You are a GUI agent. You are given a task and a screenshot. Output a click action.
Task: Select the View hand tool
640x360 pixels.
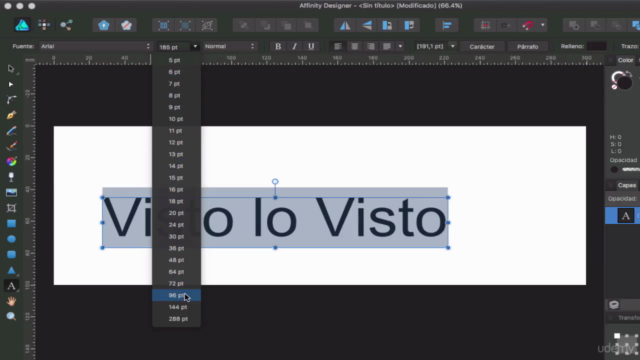[x=11, y=301]
